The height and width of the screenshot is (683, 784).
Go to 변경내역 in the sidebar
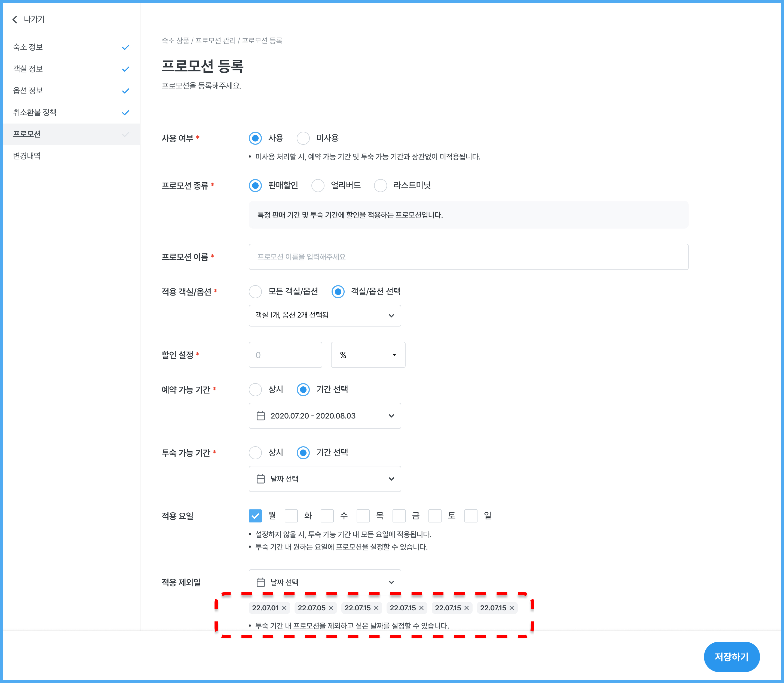pyautogui.click(x=27, y=156)
